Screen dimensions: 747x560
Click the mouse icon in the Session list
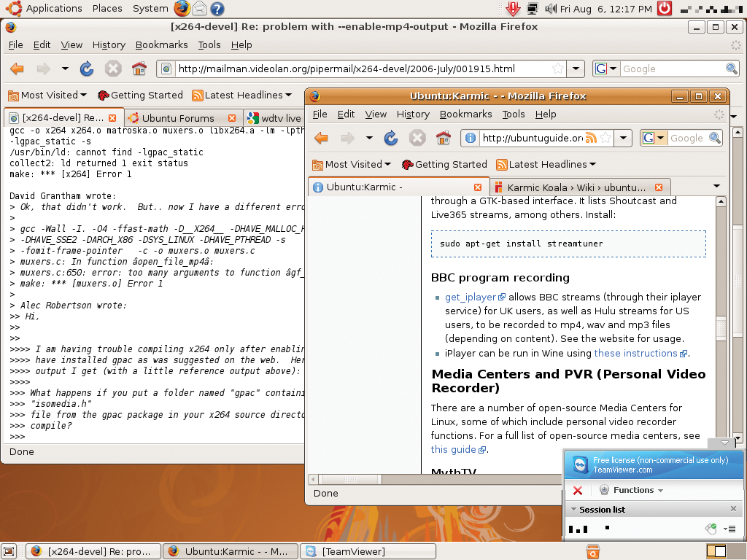[x=712, y=529]
